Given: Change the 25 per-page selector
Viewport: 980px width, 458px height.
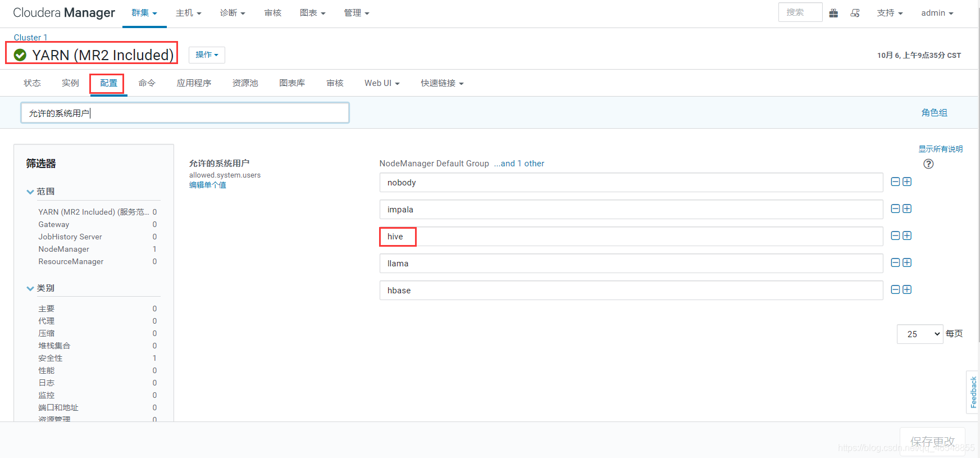Looking at the screenshot, I should (x=920, y=334).
